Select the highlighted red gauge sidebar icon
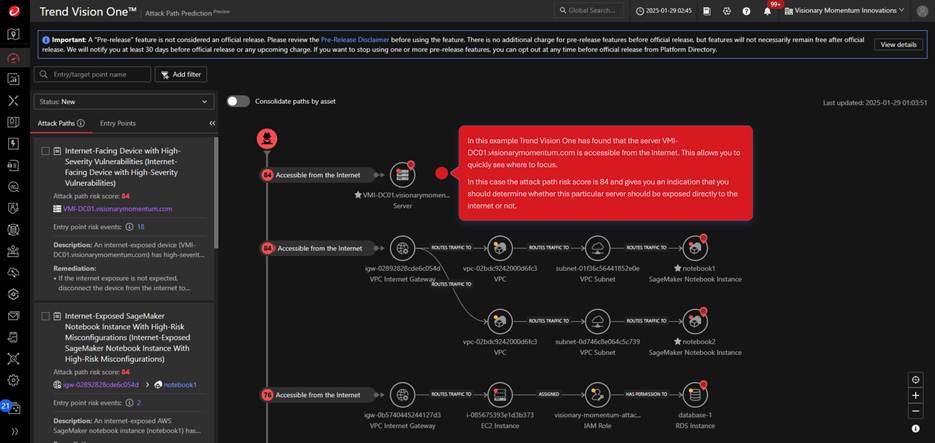 point(14,57)
